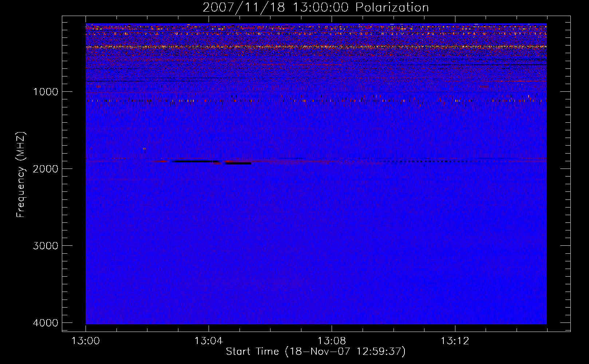Click the 13:08 time tick label
The width and height of the screenshot is (589, 364).
point(332,341)
